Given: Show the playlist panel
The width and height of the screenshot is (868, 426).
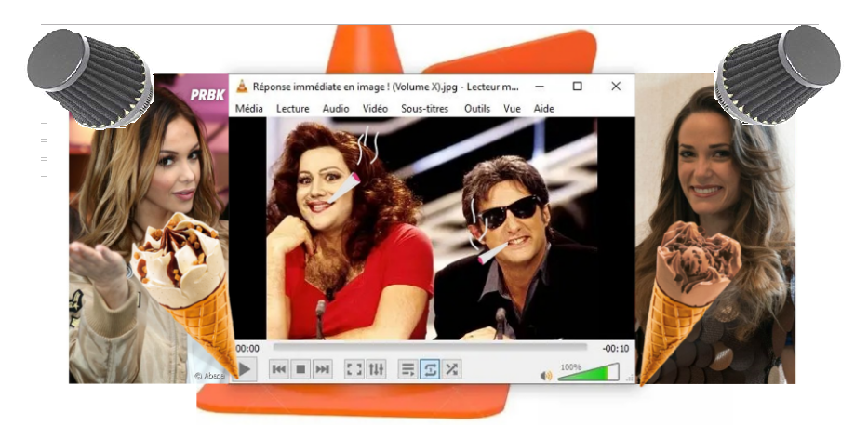Looking at the screenshot, I should [407, 369].
